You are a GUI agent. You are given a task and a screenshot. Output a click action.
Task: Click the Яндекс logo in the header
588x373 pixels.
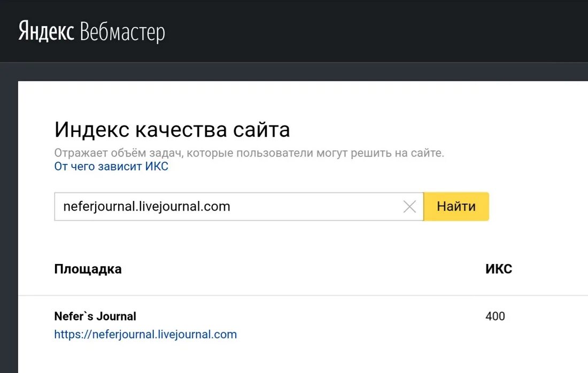pos(46,32)
